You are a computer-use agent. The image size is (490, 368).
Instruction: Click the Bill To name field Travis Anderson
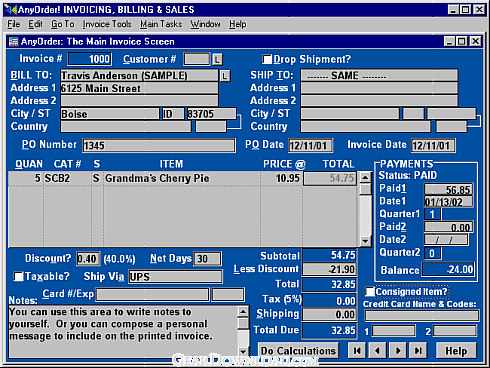pyautogui.click(x=139, y=76)
